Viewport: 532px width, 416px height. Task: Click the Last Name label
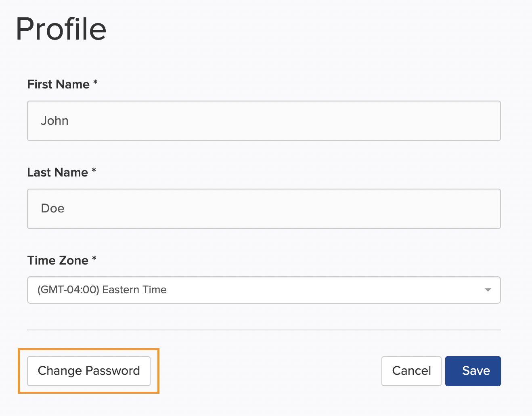57,172
